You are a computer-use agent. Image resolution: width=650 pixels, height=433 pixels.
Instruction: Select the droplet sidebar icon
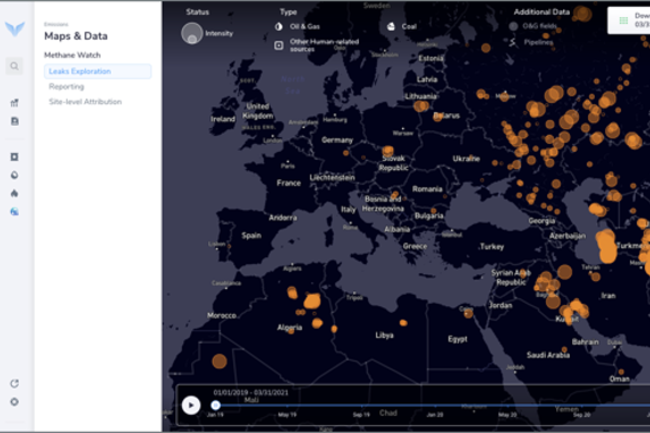tap(15, 175)
